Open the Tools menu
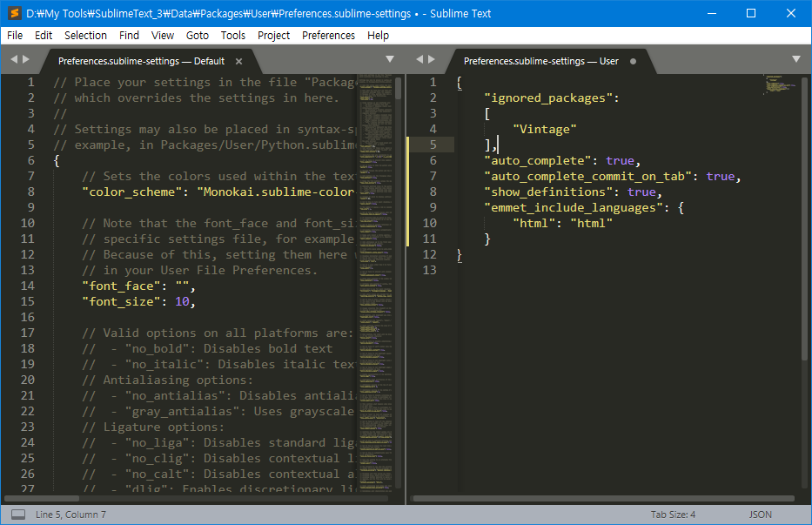Image resolution: width=812 pixels, height=525 pixels. pos(233,35)
